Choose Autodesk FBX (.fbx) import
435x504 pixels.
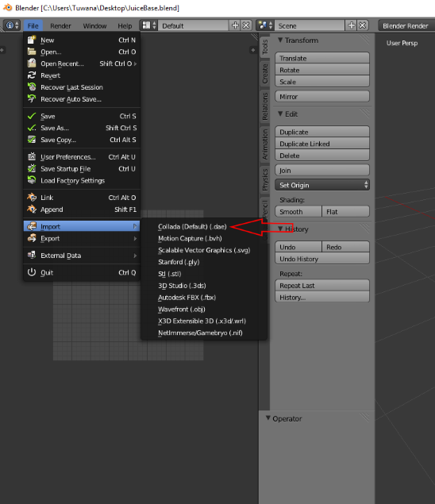pos(204,298)
